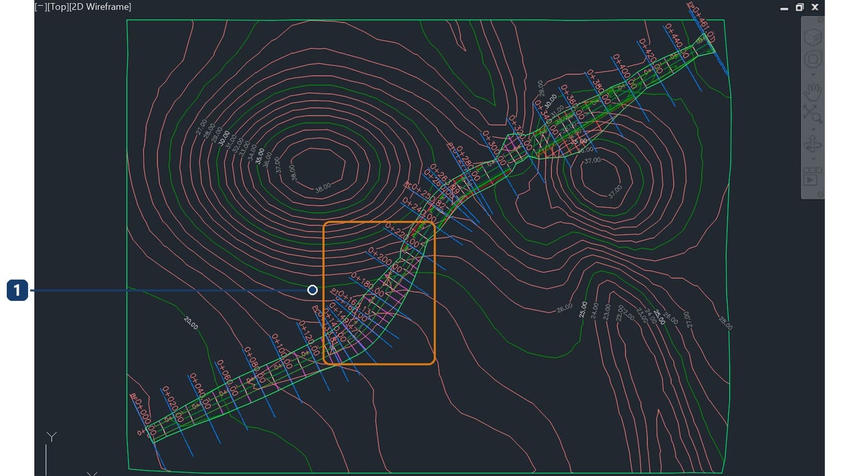The width and height of the screenshot is (868, 476).
Task: Expand the Zoom tool options arrow
Action: tap(813, 128)
